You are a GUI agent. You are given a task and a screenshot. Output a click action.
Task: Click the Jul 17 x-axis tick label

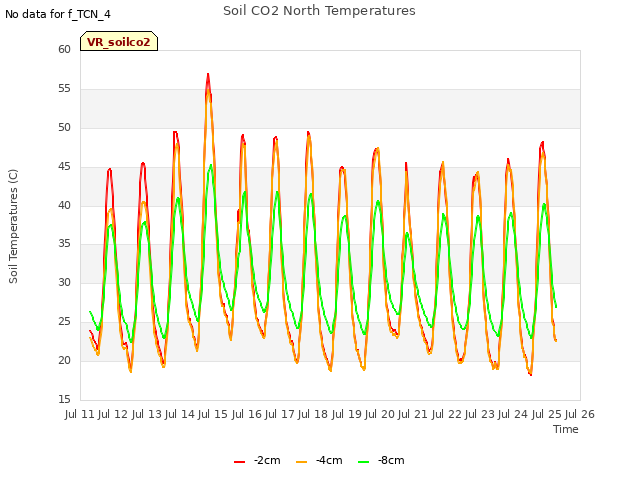280,414
